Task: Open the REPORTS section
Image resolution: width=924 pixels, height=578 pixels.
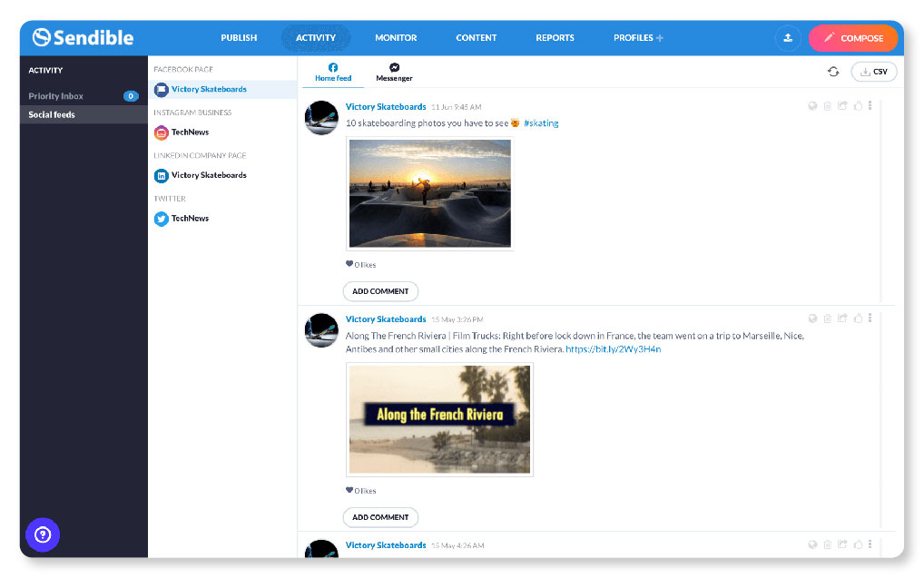Action: (x=555, y=38)
